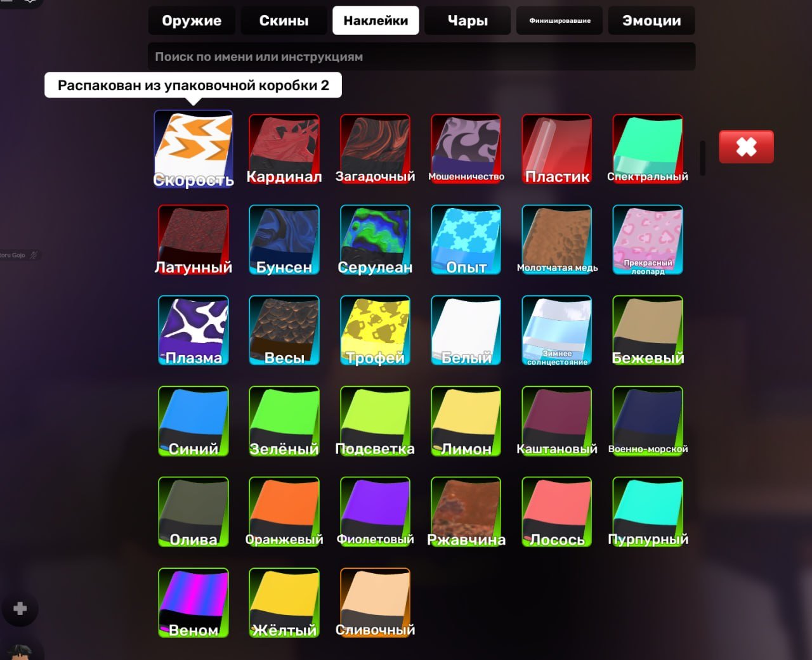This screenshot has height=660, width=812.
Task: Pick the Мошенничество sticker
Action: pos(466,149)
